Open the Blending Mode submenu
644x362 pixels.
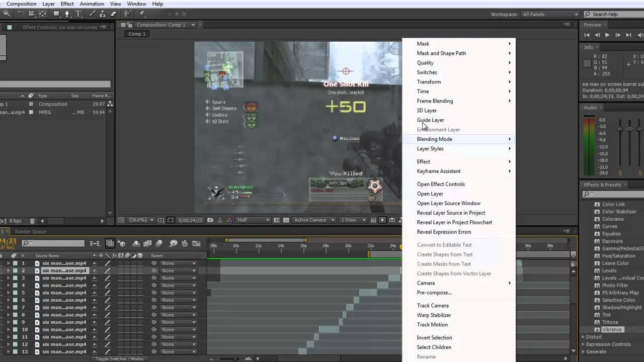tap(459, 139)
